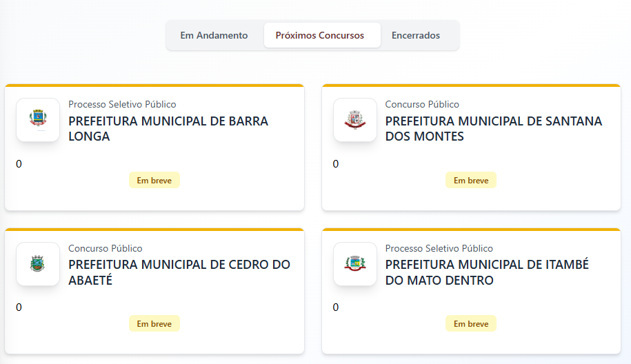
Task: Open Prefeitura Municipal de Santana dos Montes title
Action: pyautogui.click(x=493, y=129)
